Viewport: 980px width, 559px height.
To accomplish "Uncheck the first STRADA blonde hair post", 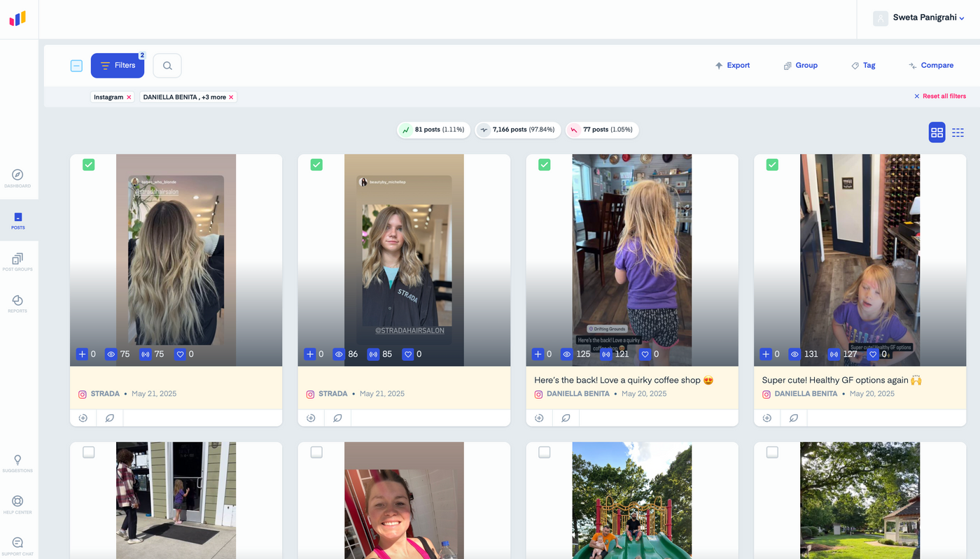I will tap(88, 164).
